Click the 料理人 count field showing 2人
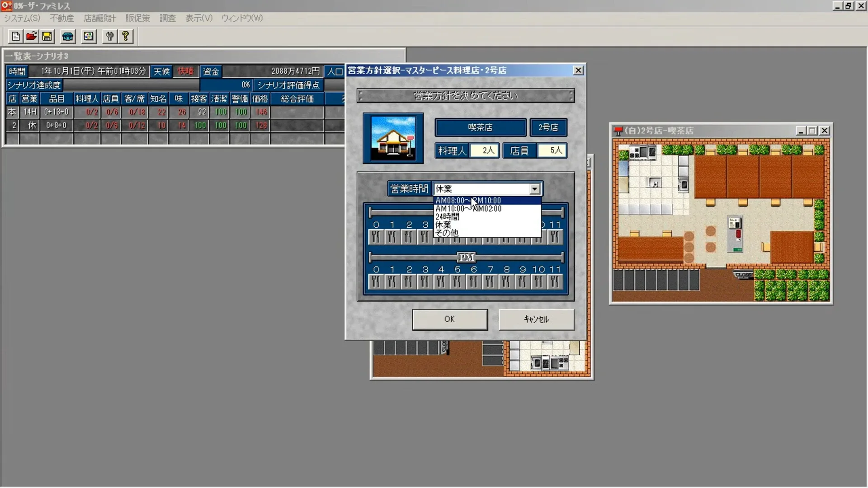This screenshot has width=868, height=488. coord(484,150)
